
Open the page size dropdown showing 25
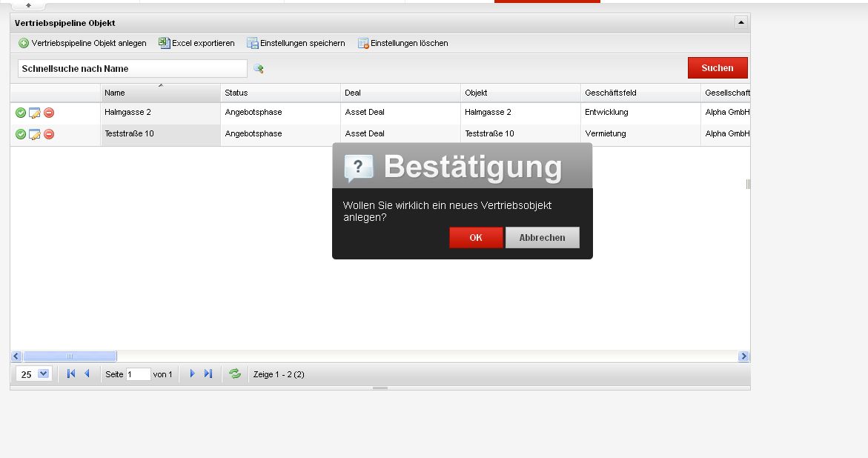(x=34, y=374)
